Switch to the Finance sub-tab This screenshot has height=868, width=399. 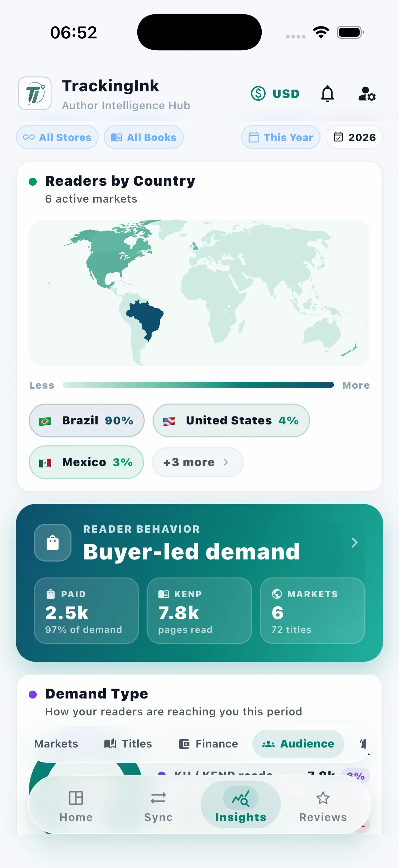click(208, 743)
